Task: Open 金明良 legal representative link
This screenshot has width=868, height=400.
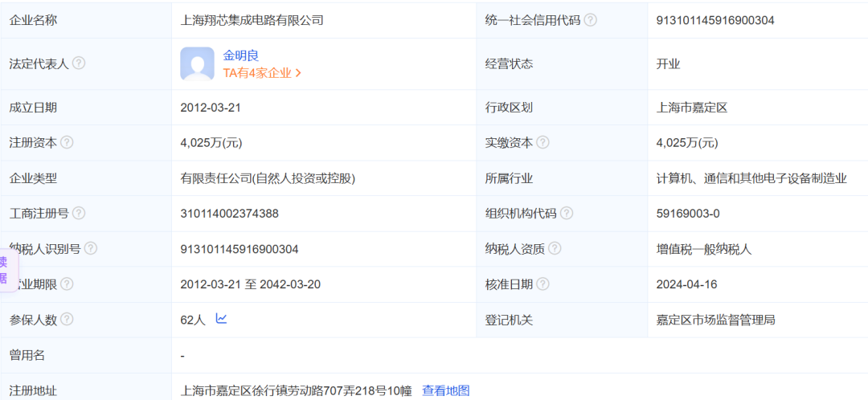Action: (241, 55)
